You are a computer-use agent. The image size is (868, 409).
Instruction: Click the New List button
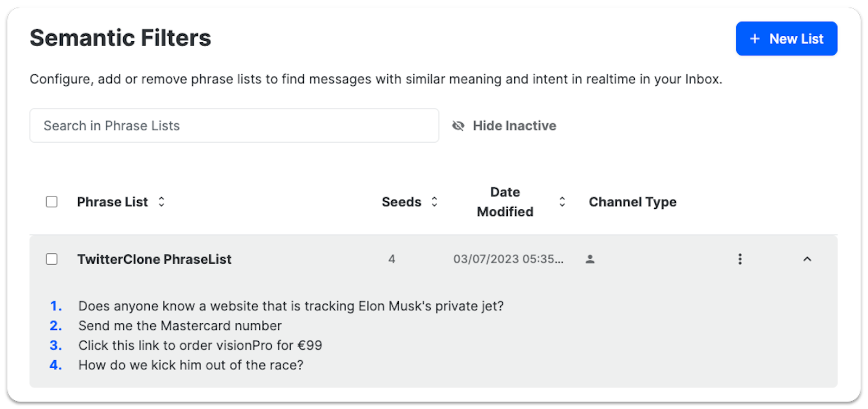(786, 39)
